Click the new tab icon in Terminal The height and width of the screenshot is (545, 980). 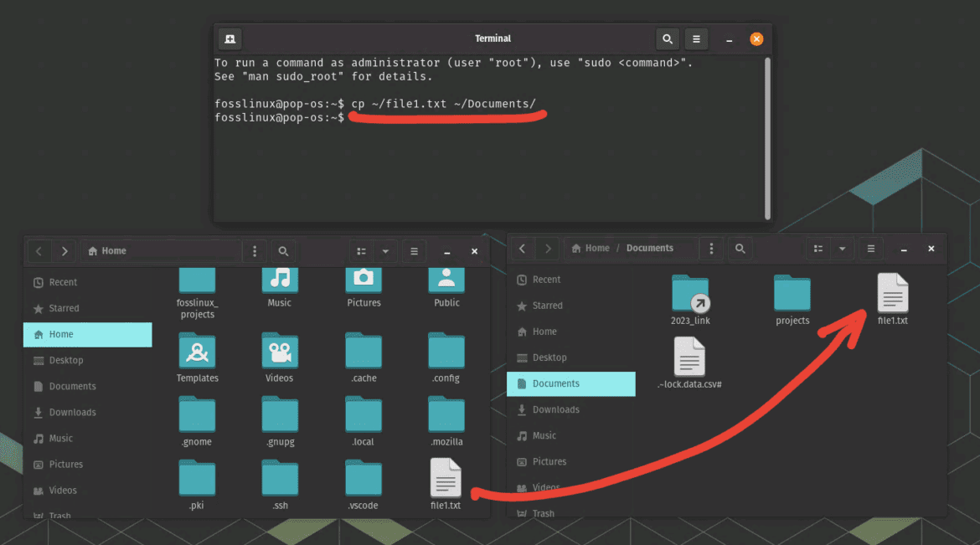pyautogui.click(x=230, y=39)
